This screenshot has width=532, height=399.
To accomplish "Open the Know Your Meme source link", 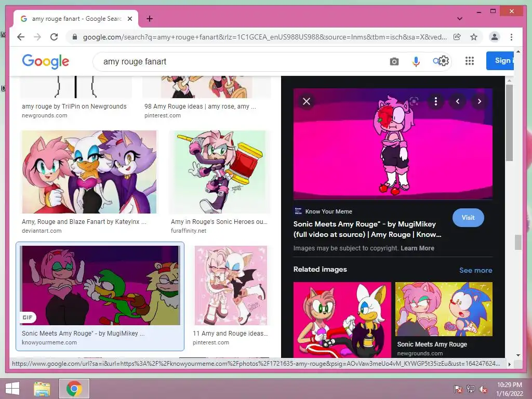I will tap(323, 211).
